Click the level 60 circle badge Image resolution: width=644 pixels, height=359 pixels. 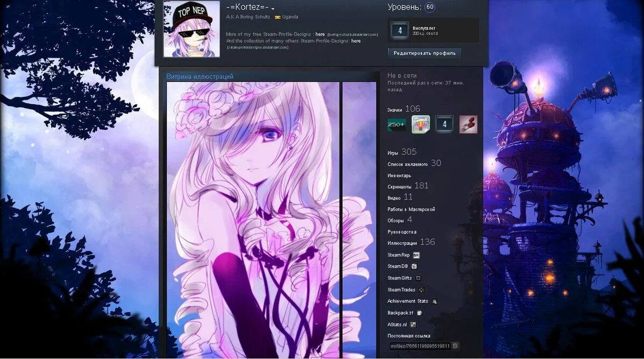coord(430,7)
